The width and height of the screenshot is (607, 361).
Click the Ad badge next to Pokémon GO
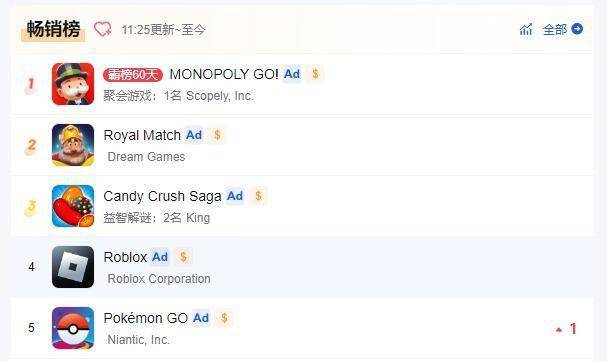(201, 318)
